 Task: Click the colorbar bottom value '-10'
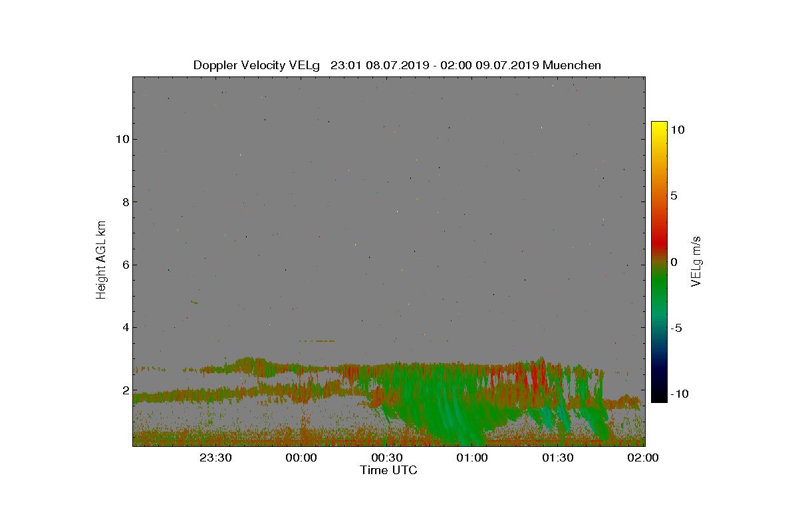coord(679,394)
